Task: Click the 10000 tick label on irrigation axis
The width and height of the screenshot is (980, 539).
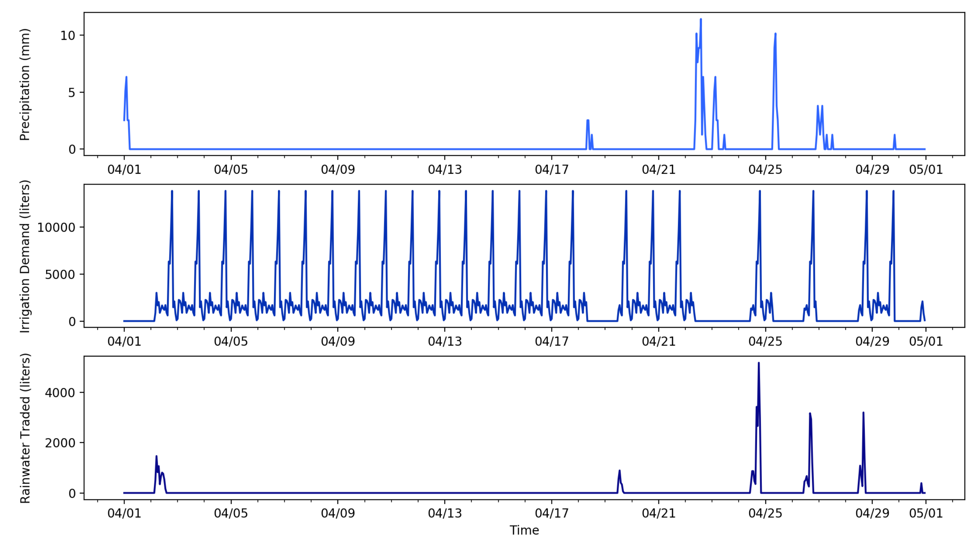Action: pos(56,228)
